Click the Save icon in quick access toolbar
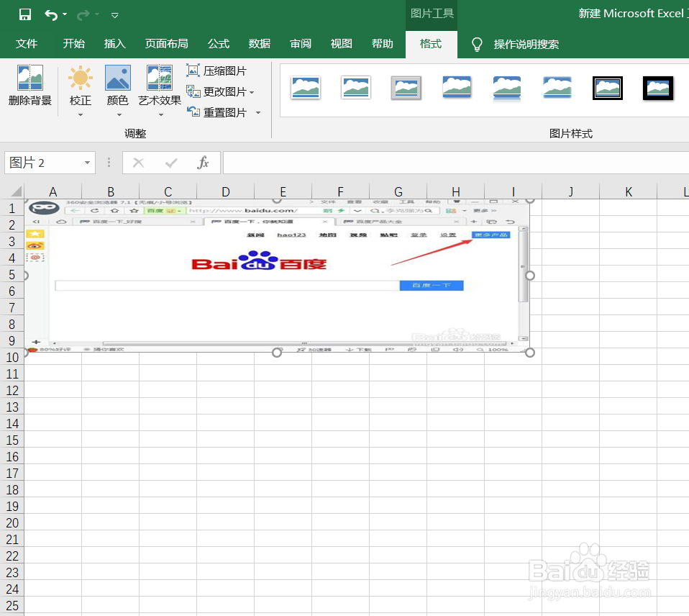Screen dimensions: 689x616 25,14
